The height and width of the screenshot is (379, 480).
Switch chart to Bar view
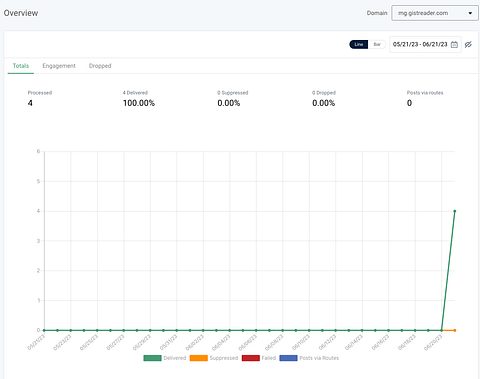point(377,44)
